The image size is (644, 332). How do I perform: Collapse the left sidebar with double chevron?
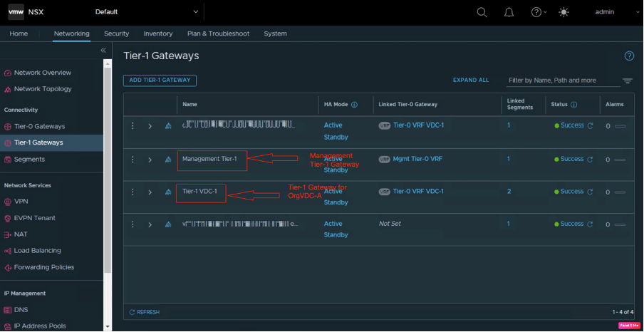tap(103, 50)
